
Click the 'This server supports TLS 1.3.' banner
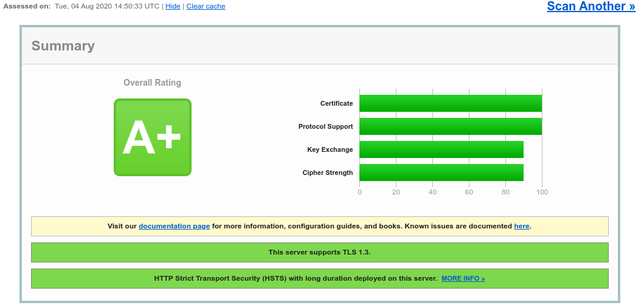[319, 253]
